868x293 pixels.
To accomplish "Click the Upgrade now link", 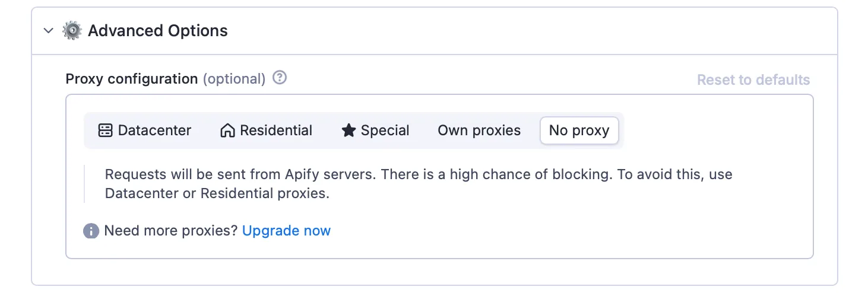I will click(286, 230).
